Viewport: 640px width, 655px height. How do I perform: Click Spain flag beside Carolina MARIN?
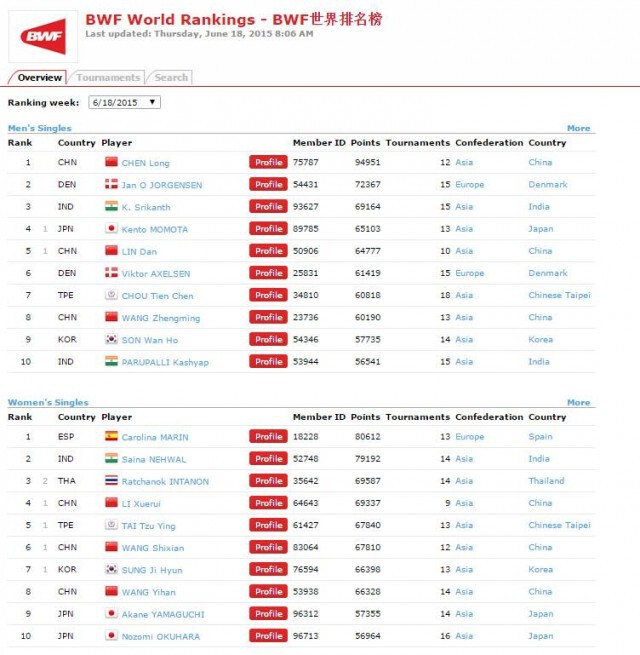(111, 437)
